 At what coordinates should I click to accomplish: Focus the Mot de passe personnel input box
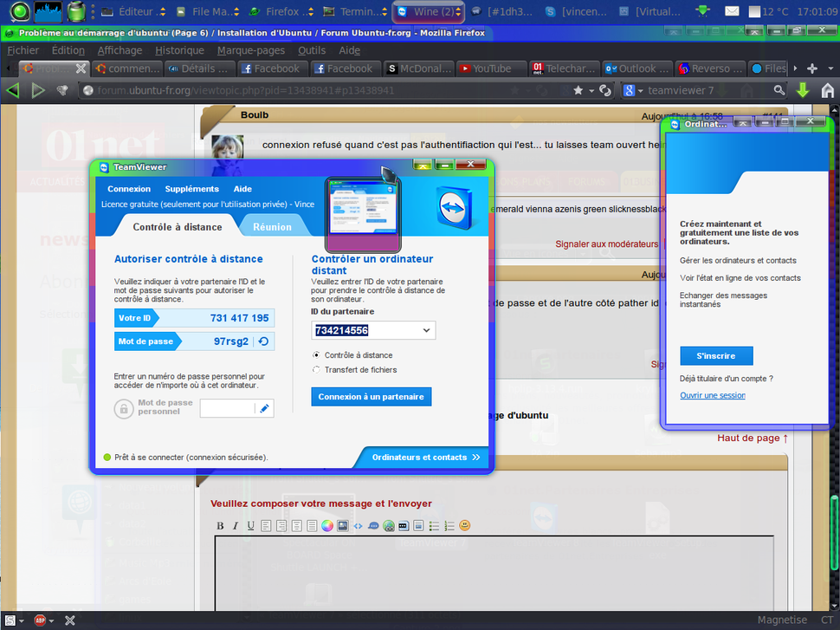tap(227, 408)
